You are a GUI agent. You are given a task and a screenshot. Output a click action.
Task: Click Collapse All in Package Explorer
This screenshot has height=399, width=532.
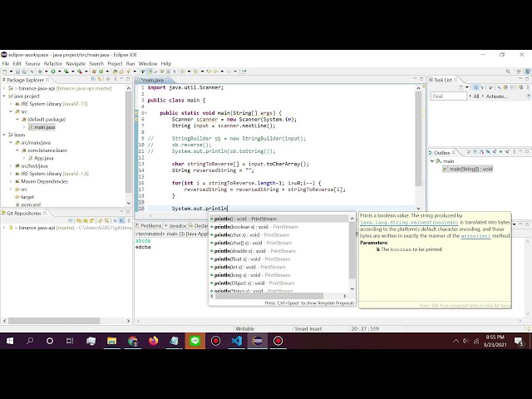[x=93, y=79]
